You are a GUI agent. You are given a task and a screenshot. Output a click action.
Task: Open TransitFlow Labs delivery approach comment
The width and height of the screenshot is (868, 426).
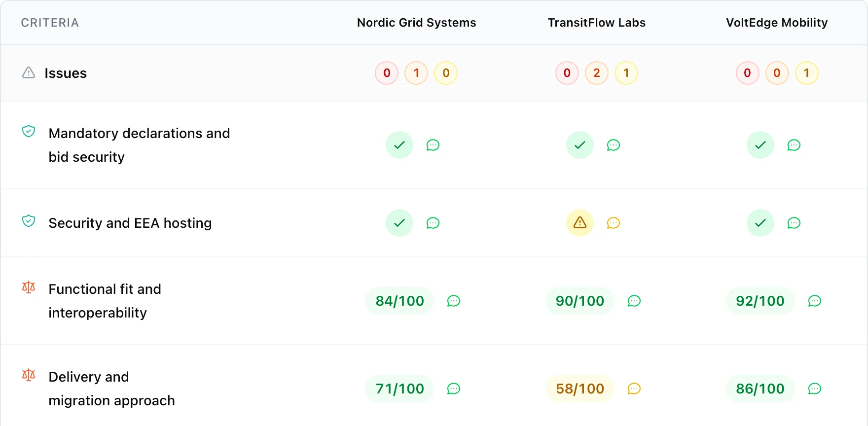click(x=634, y=389)
